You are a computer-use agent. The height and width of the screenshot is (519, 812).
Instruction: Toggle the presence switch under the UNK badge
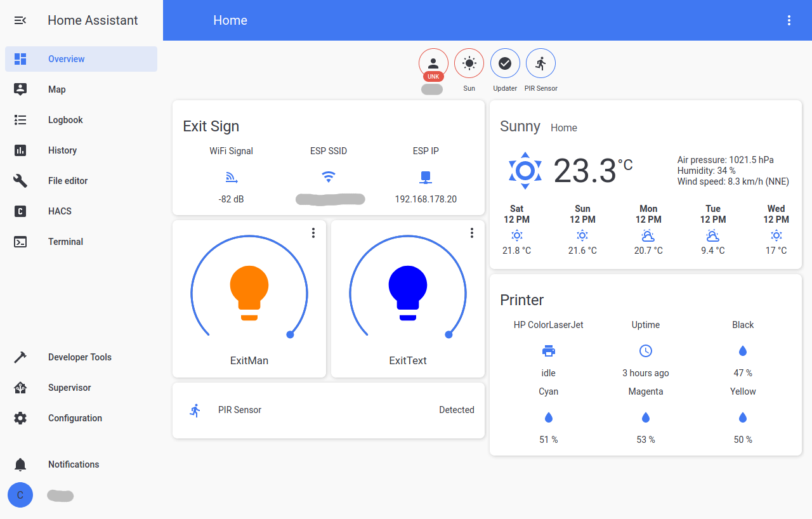coord(432,89)
